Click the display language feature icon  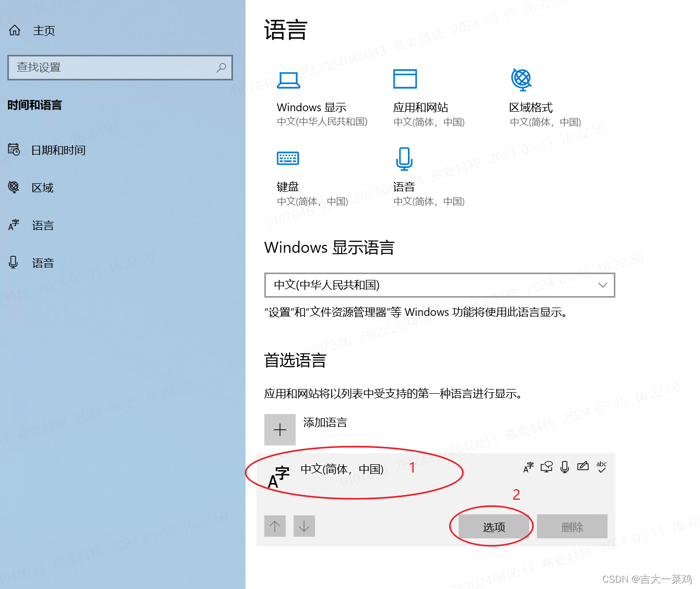pos(529,467)
